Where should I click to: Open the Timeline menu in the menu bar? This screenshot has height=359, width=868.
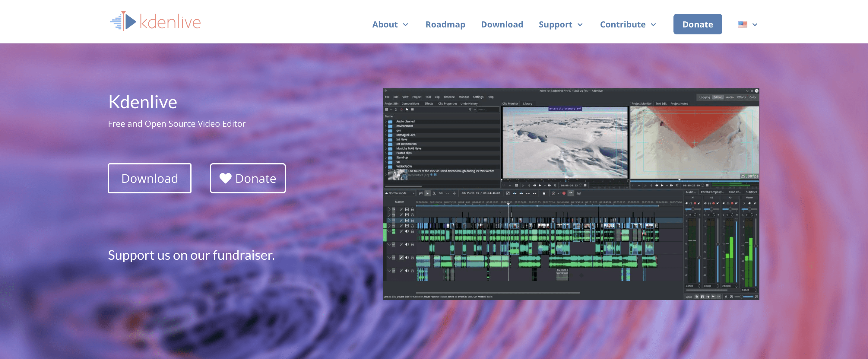click(448, 97)
